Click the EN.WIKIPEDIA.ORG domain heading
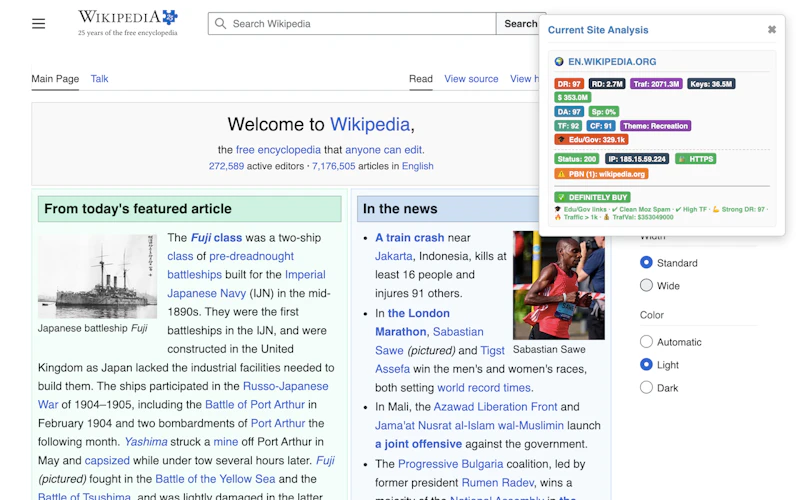Screen dimensions: 800x500 click(x=612, y=62)
